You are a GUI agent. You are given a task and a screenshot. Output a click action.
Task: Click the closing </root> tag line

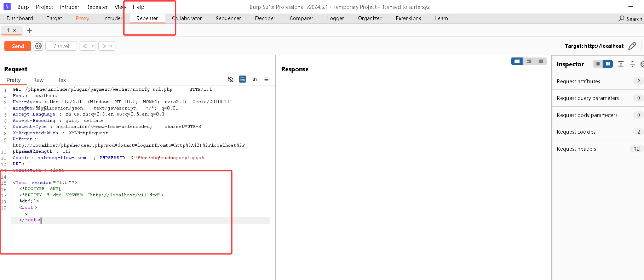pyautogui.click(x=30, y=220)
